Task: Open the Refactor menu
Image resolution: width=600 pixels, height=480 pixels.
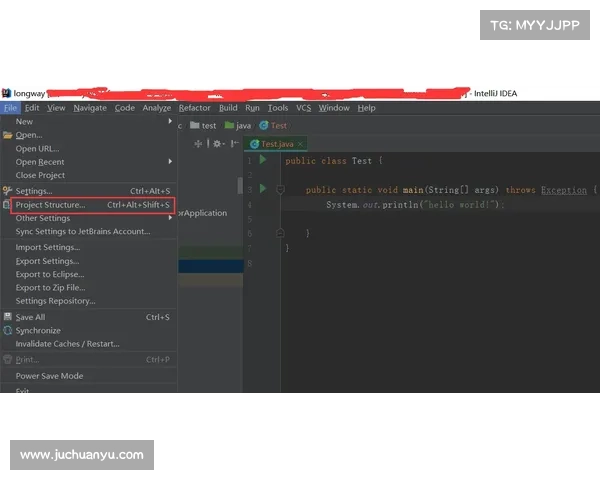Action: pos(194,108)
